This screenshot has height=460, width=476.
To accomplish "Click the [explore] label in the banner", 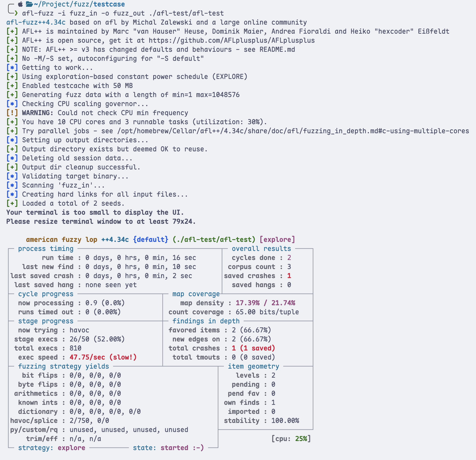I will [277, 240].
